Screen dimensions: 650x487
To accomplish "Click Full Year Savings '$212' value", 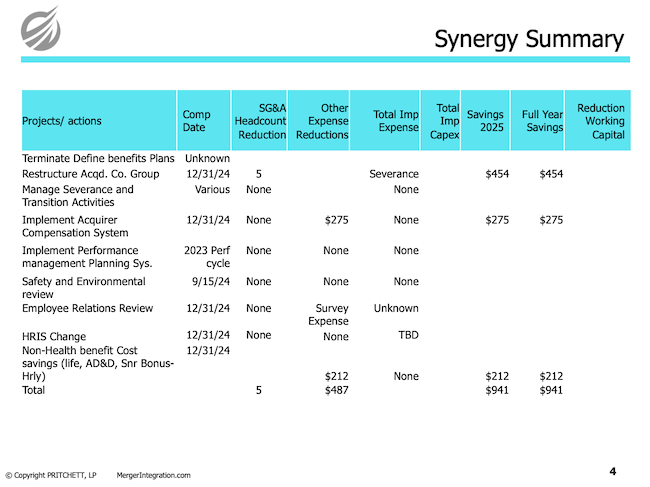I will tap(551, 376).
